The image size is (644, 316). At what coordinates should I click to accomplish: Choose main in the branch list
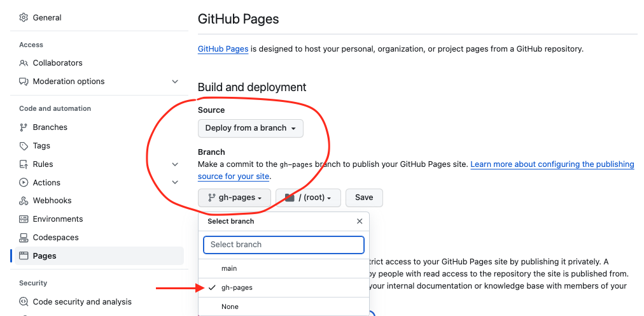pos(229,269)
